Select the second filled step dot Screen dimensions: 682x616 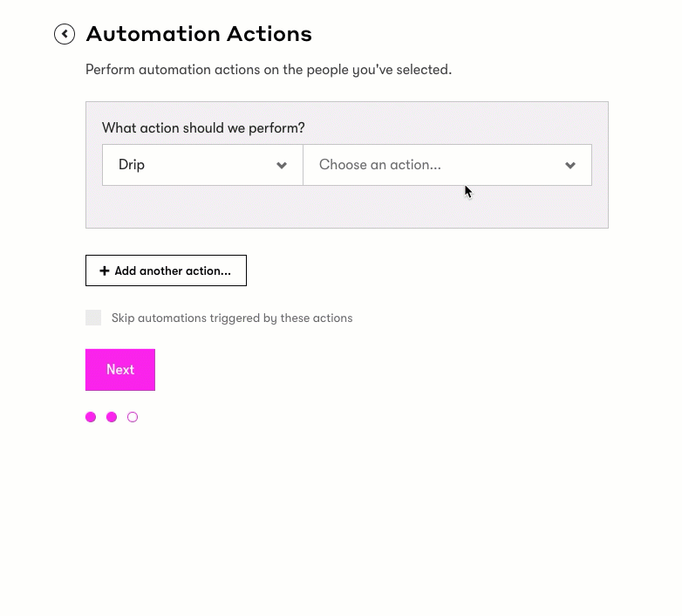click(x=112, y=417)
